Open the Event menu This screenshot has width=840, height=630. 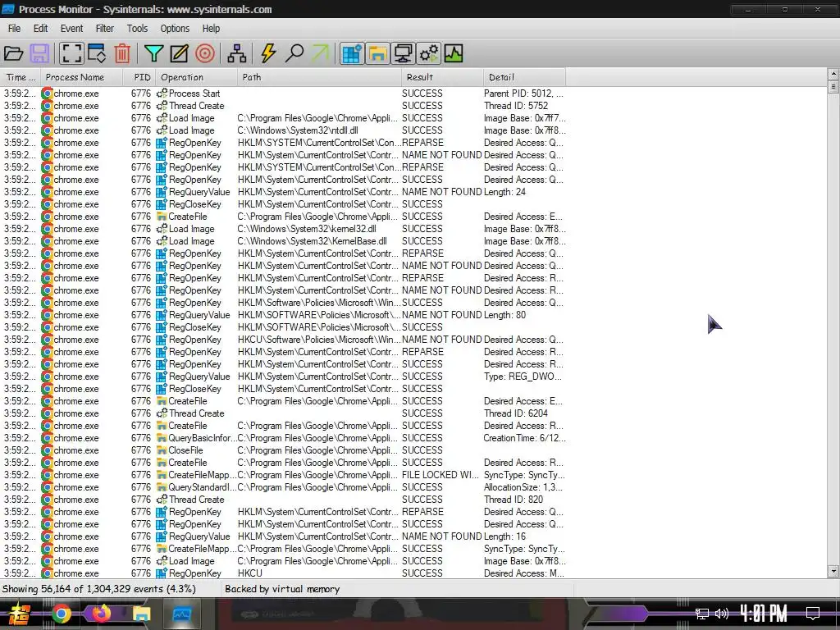[72, 29]
